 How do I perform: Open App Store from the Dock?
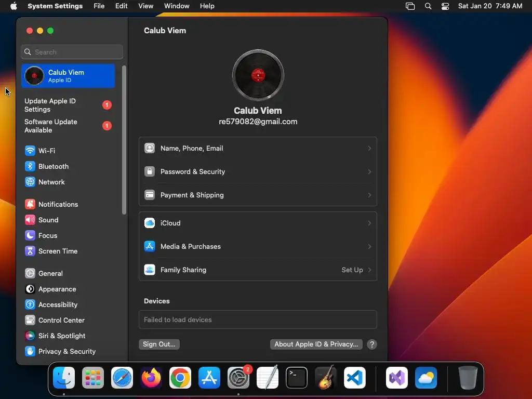tap(209, 378)
